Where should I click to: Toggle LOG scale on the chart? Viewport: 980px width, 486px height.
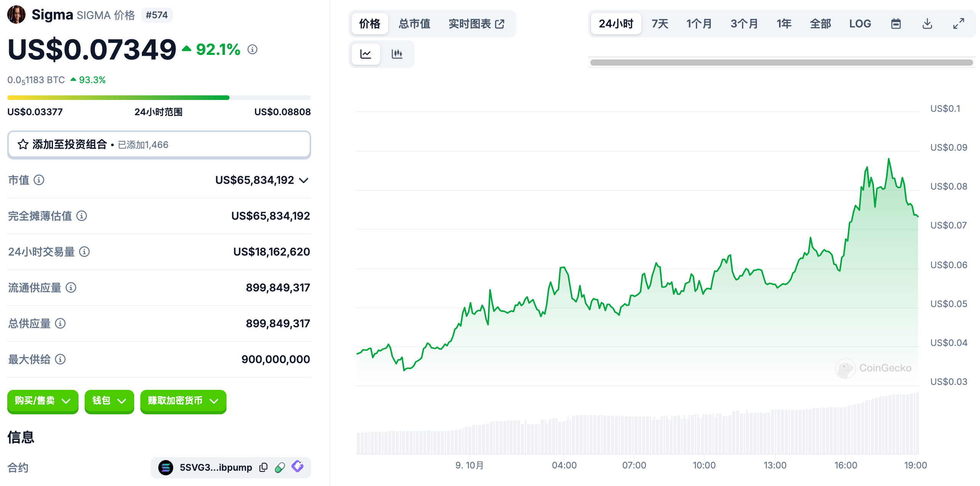tap(860, 24)
